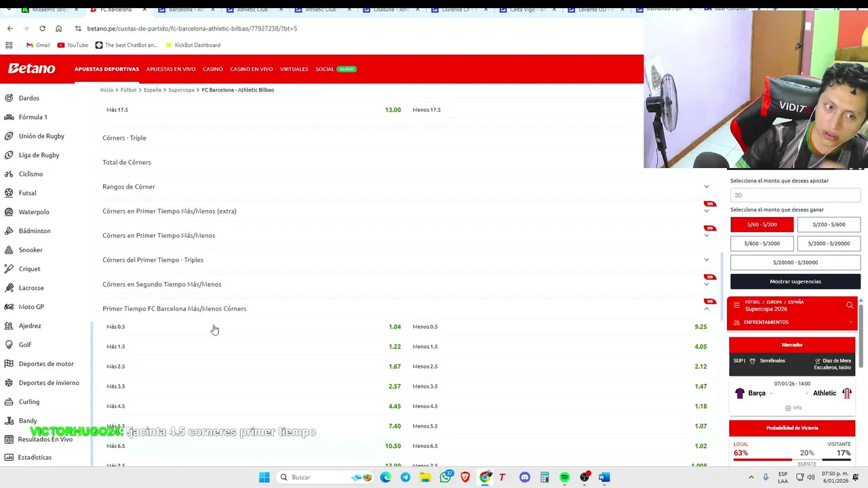Open Resultados En Vivo link
868x488 pixels.
tap(45, 439)
